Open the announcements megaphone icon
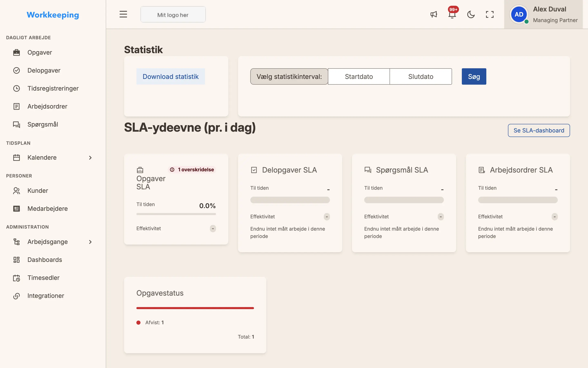The height and width of the screenshot is (368, 588). [434, 14]
